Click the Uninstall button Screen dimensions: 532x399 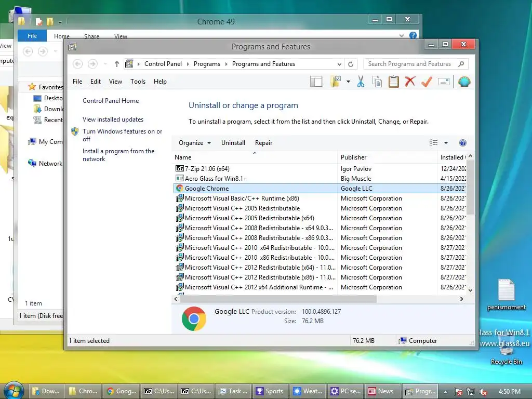point(233,143)
